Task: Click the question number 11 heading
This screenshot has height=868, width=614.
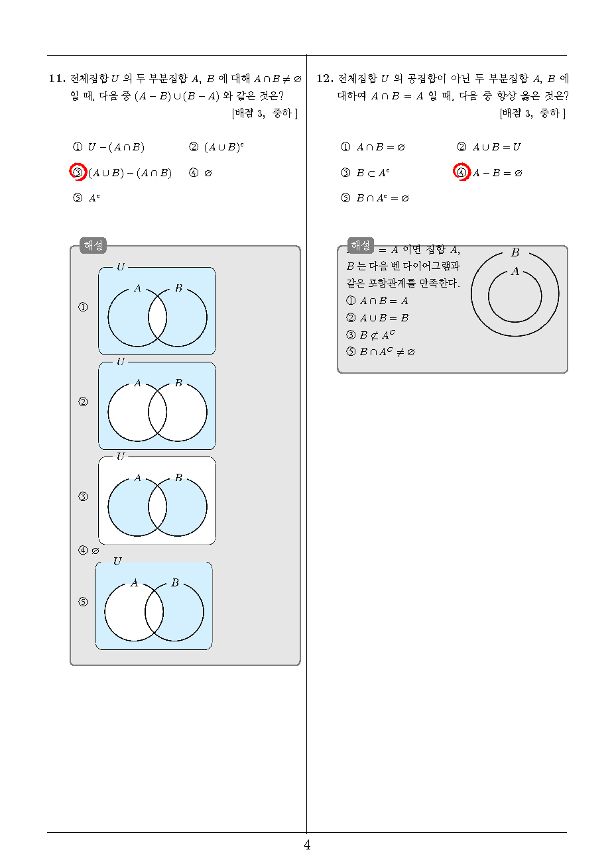Action: point(57,79)
